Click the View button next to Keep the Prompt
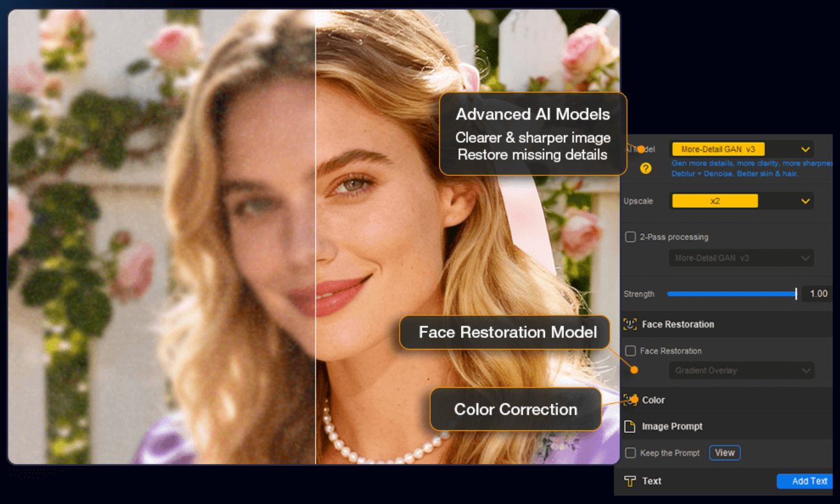840x504 pixels. [724, 453]
